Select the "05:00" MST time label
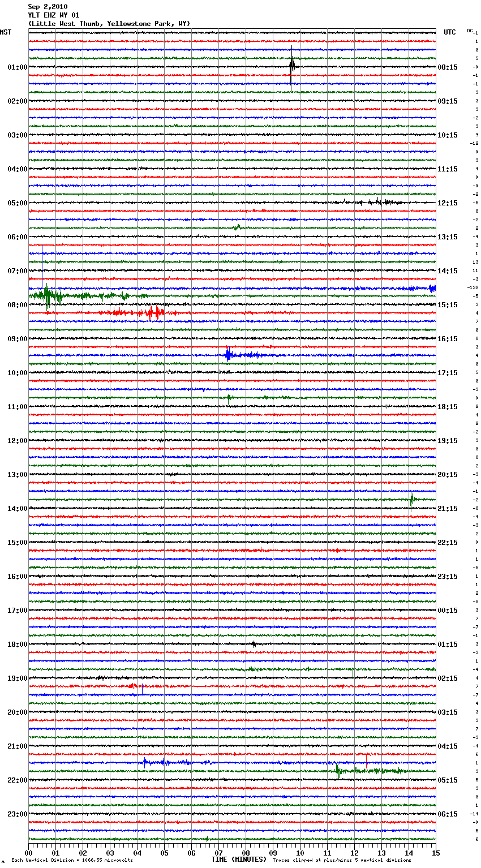481x868 pixels. click(18, 203)
